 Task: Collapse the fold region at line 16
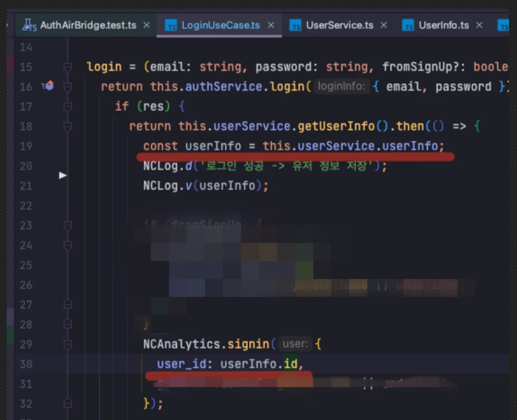pyautogui.click(x=68, y=87)
